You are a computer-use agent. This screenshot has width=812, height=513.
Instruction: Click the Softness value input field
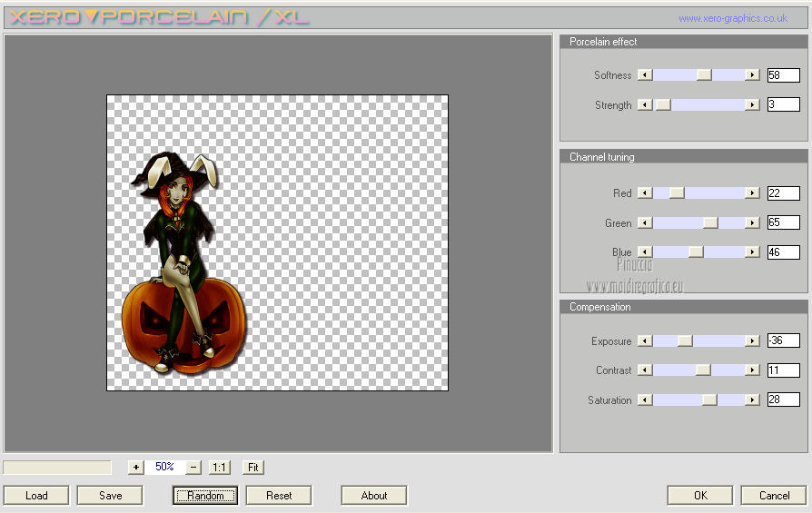783,75
